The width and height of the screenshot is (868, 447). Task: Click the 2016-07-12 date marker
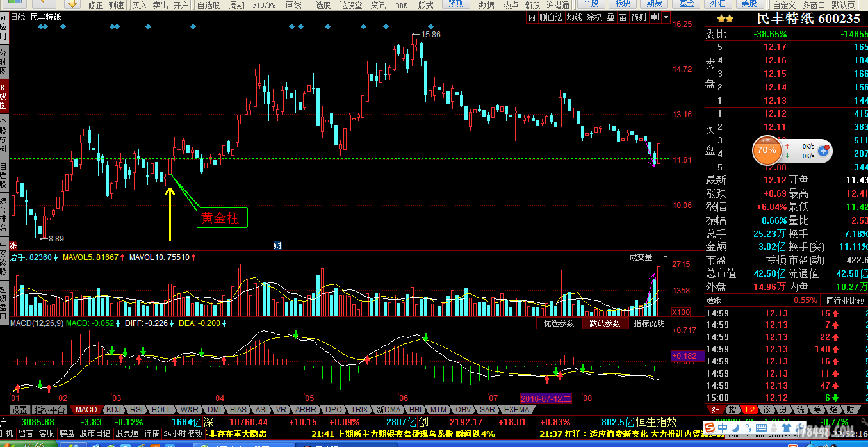coord(545,398)
